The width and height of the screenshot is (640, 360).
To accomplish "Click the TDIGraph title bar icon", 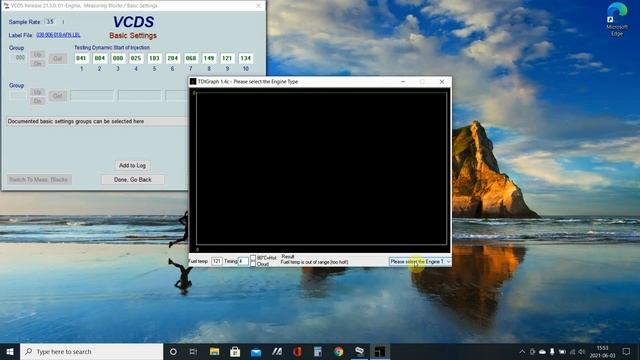I will point(193,82).
